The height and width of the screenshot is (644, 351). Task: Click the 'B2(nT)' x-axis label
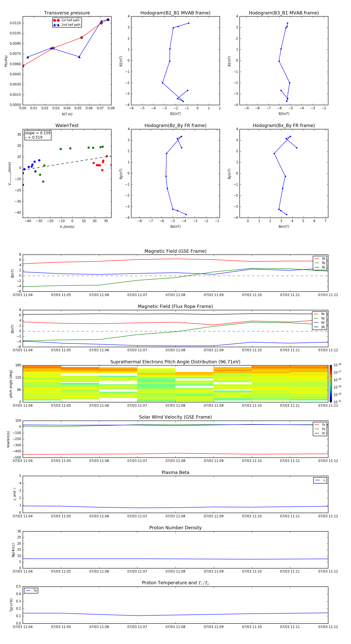click(x=175, y=114)
